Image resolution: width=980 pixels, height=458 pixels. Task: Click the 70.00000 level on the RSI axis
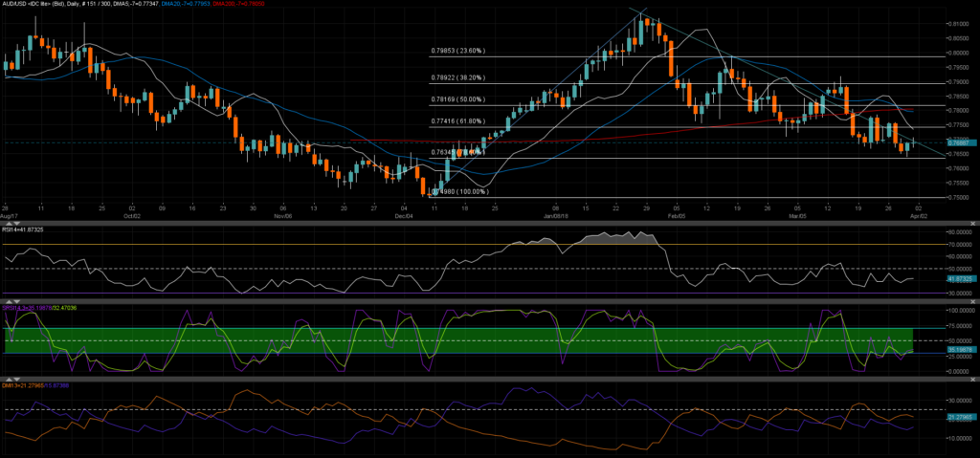(x=961, y=245)
